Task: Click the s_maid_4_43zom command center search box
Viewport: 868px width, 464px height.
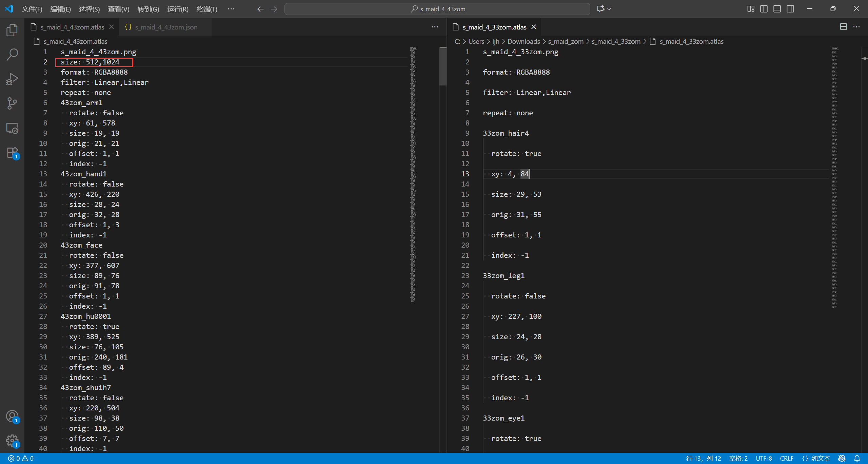Action: tap(437, 9)
